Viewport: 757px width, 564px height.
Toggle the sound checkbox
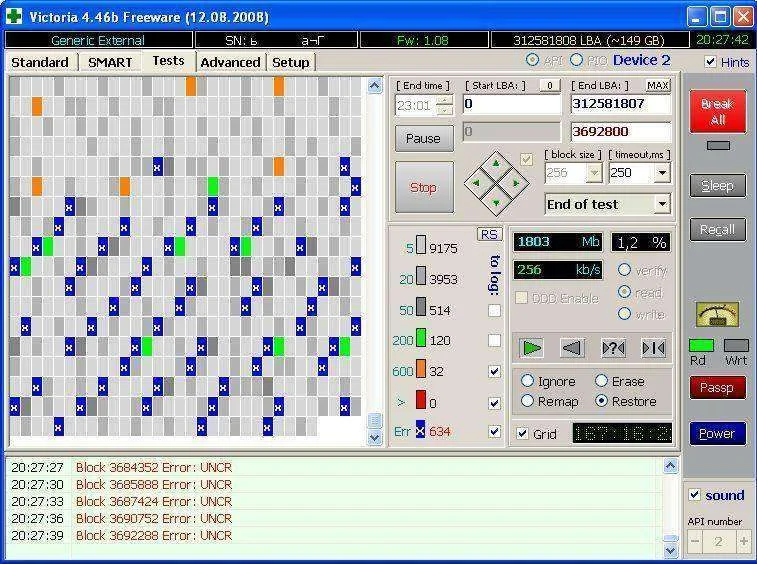[x=694, y=495]
